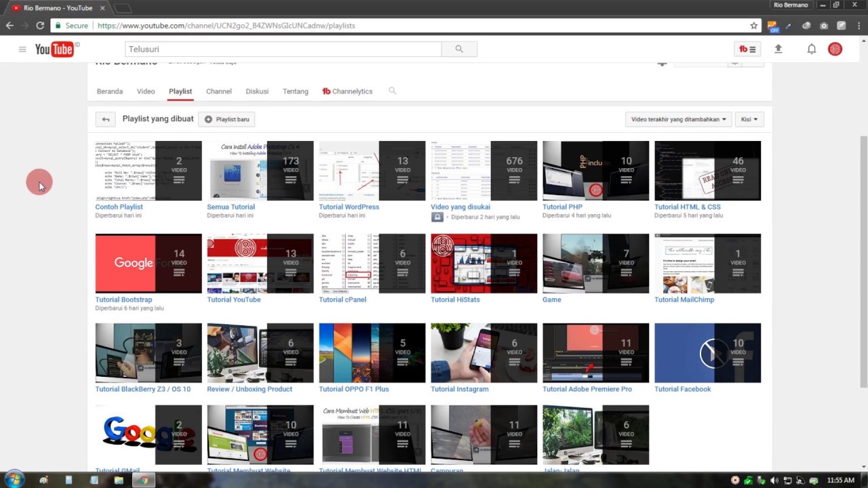The width and height of the screenshot is (868, 488).
Task: Bookmark this page with the star icon
Action: [753, 26]
